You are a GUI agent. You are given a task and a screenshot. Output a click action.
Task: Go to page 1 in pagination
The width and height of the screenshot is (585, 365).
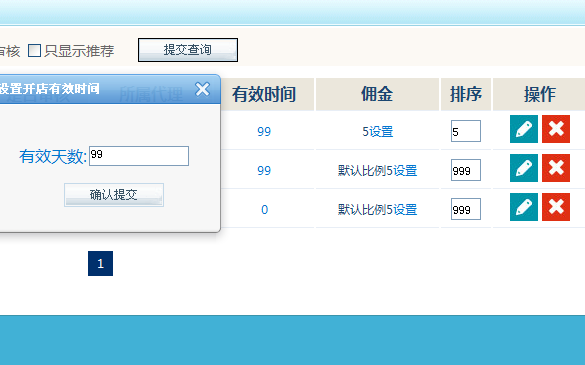click(x=100, y=263)
